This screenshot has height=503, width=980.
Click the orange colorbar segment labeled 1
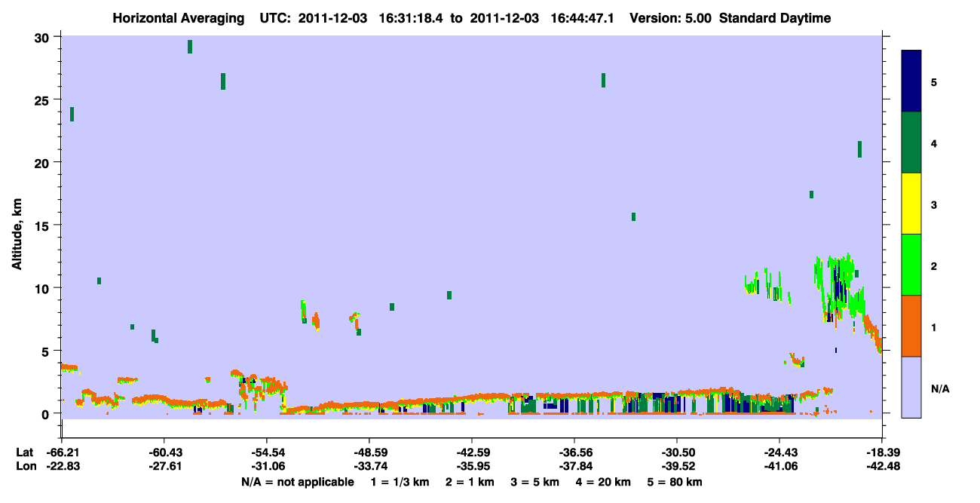[911, 326]
